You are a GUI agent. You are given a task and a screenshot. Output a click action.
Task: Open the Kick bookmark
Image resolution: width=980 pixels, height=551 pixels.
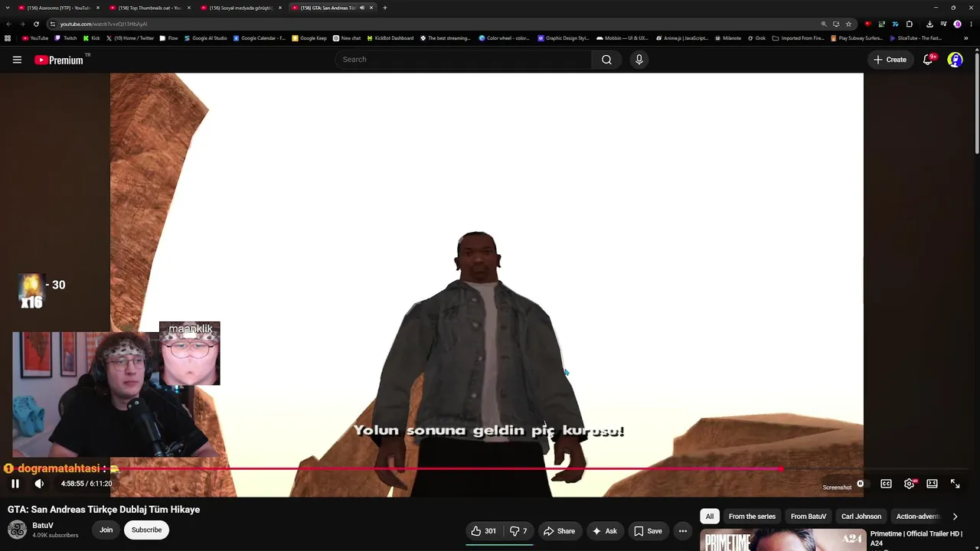coord(91,38)
